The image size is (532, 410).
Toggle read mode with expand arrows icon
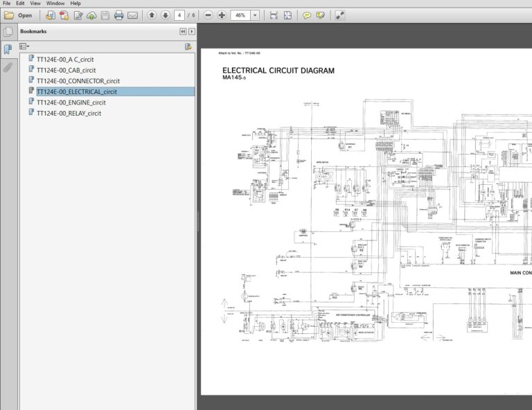[339, 15]
